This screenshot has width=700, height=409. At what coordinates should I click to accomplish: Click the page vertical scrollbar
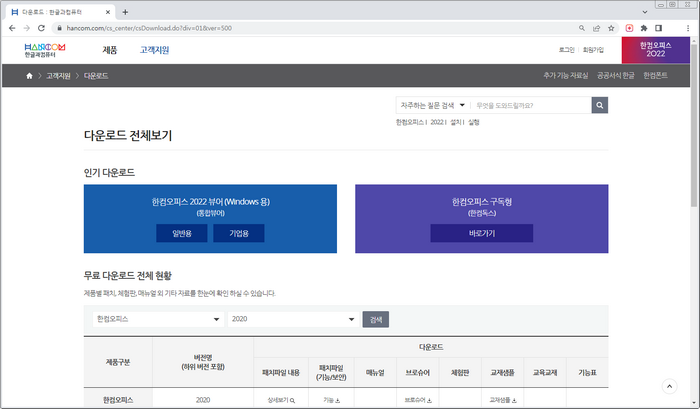click(x=694, y=125)
